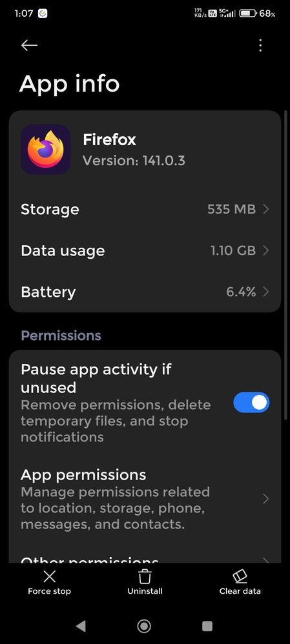Open the Storage 535 MB row

145,210
